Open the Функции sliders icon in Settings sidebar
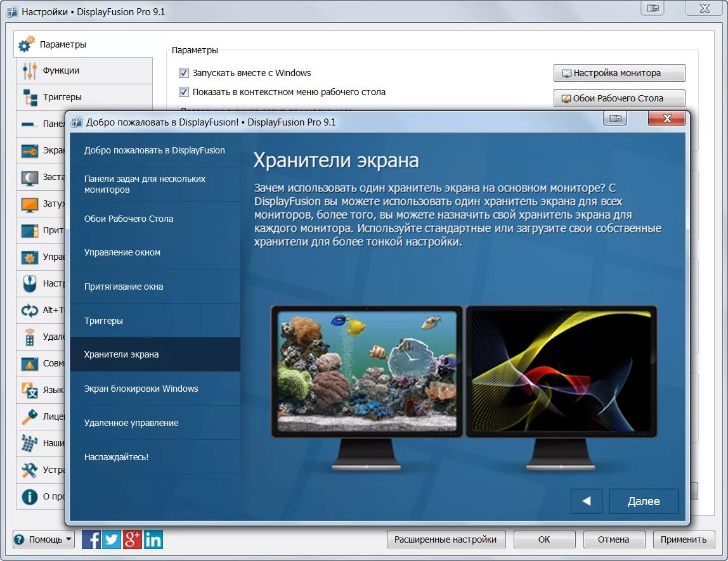Screen dimensions: 728x561 [29, 70]
